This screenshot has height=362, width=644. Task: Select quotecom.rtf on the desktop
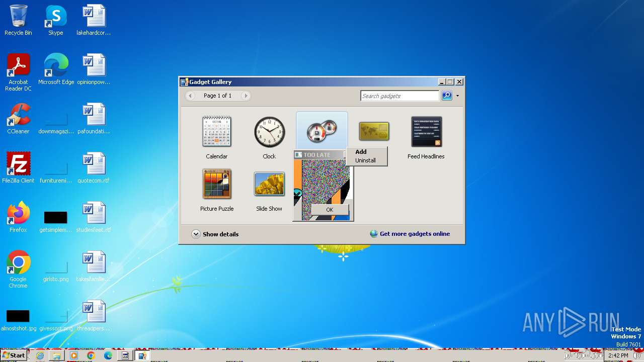point(94,168)
